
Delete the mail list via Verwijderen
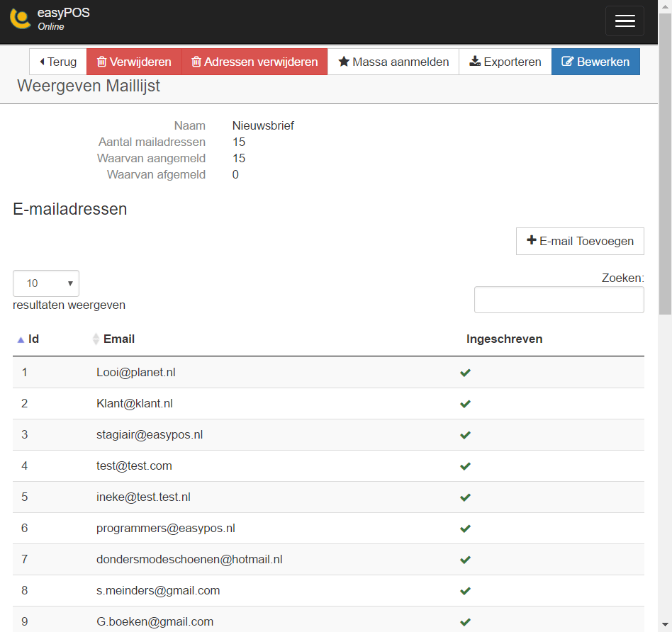pos(134,62)
